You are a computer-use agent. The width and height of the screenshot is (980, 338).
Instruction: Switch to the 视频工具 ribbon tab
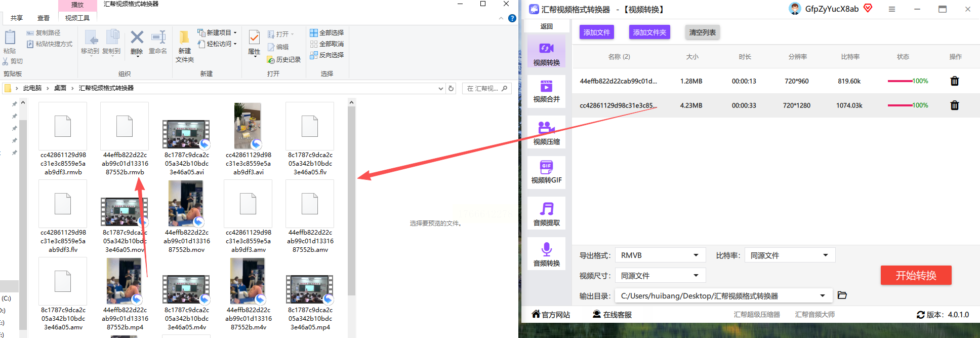(77, 18)
